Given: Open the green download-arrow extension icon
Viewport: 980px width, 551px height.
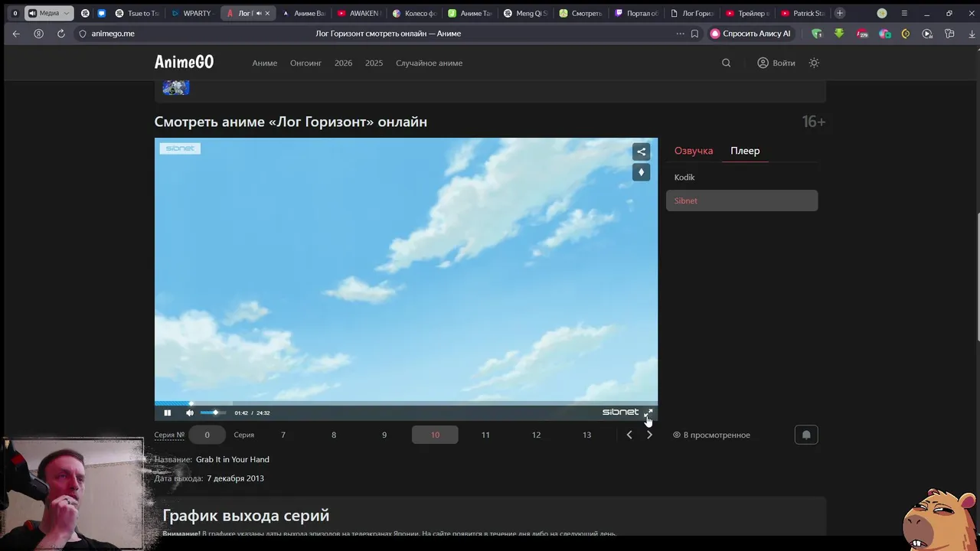Looking at the screenshot, I should click(x=839, y=34).
